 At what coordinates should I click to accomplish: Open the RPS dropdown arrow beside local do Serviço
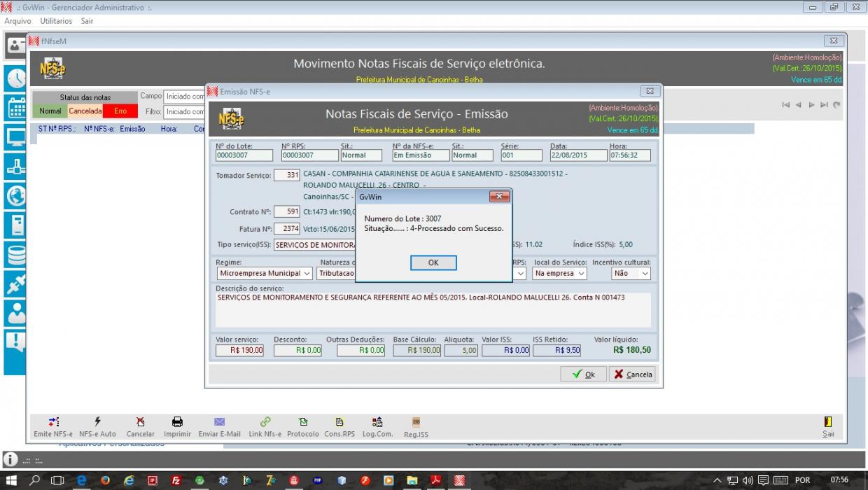pos(520,274)
